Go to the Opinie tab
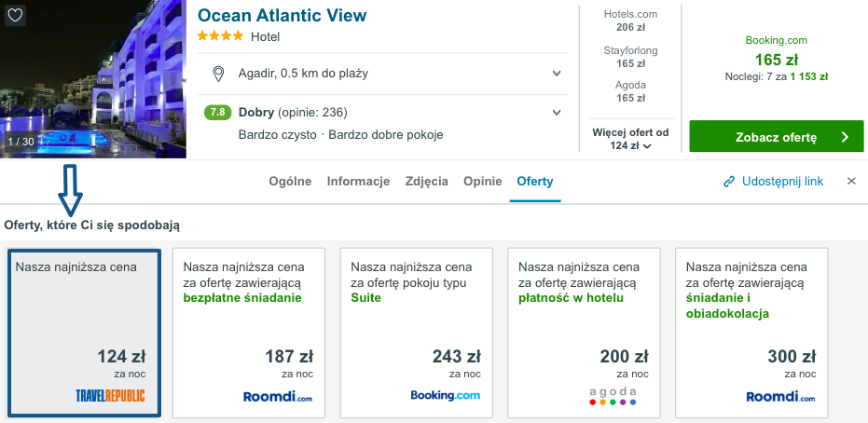Image resolution: width=868 pixels, height=423 pixels. tap(482, 182)
